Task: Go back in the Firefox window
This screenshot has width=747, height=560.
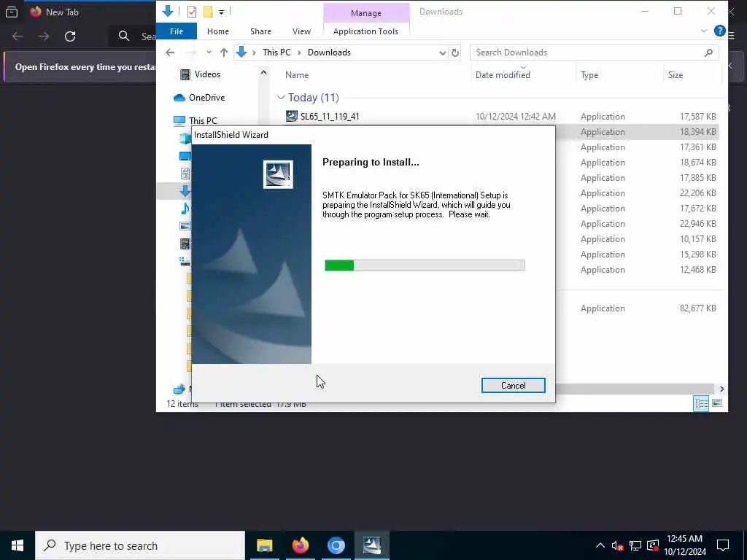Action: click(18, 36)
